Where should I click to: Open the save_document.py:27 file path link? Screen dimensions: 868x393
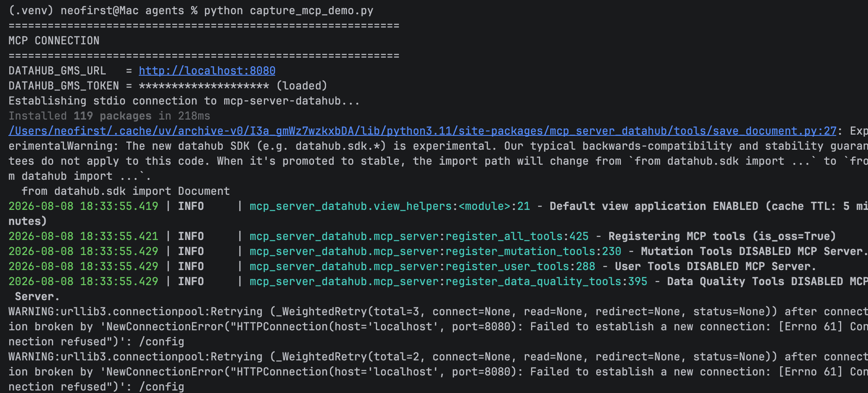point(422,131)
